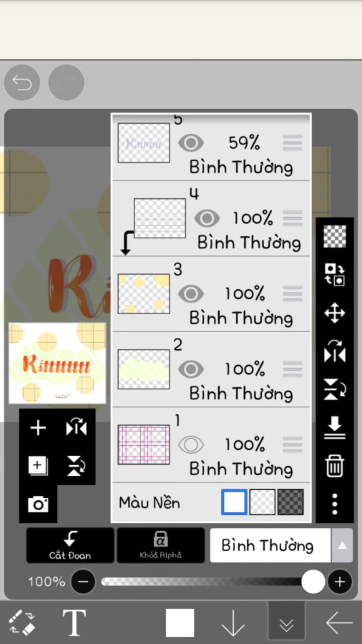The width and height of the screenshot is (362, 644).
Task: Toggle the Khoá Alpha lock button
Action: pyautogui.click(x=160, y=545)
